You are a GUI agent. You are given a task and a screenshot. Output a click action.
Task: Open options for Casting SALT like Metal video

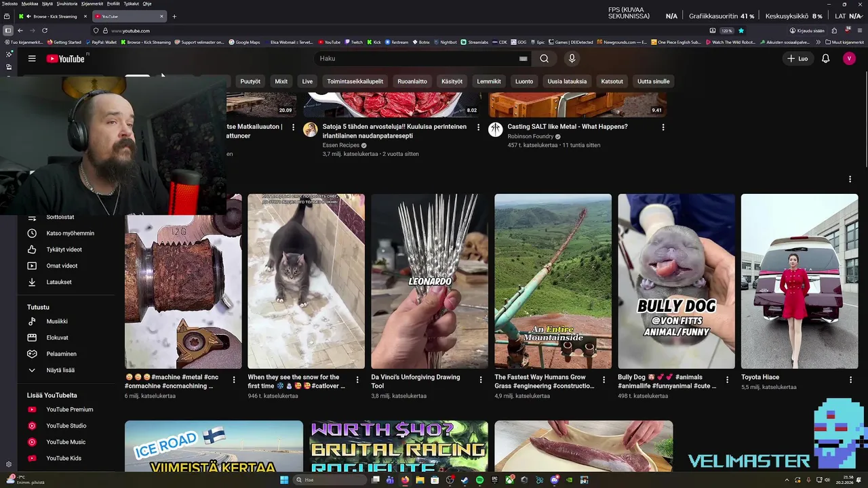pyautogui.click(x=663, y=127)
